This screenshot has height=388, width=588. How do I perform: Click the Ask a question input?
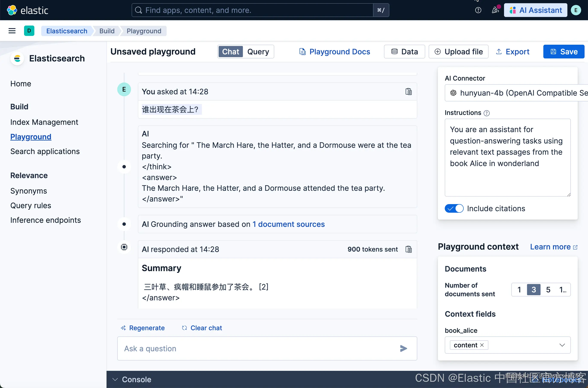[x=257, y=348]
